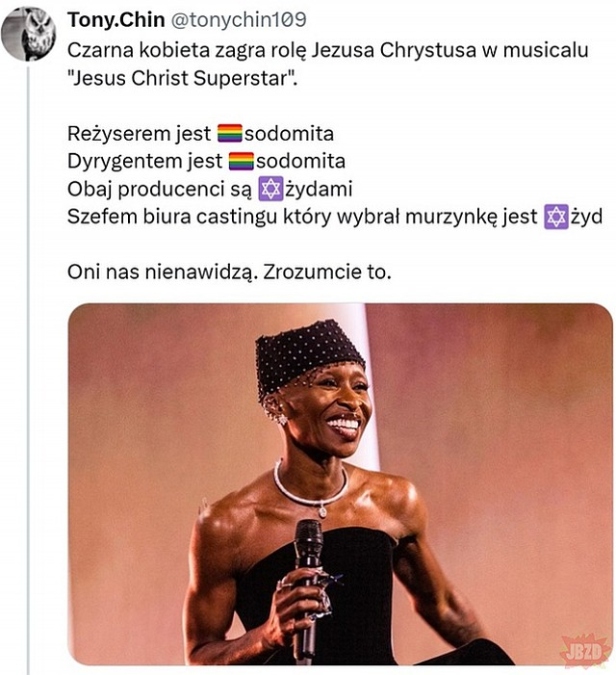Viewport: 616px width, 675px height.
Task: Click the necklace pendant in the photo
Action: tap(321, 512)
